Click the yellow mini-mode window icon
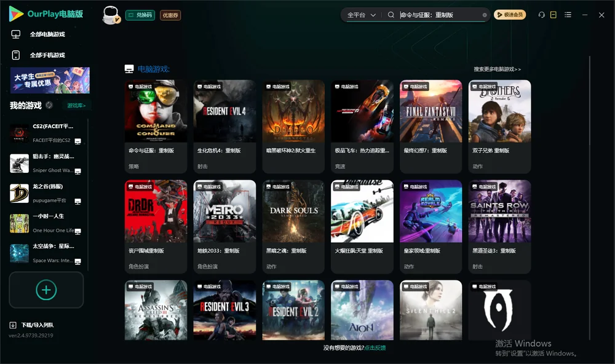 pos(553,15)
